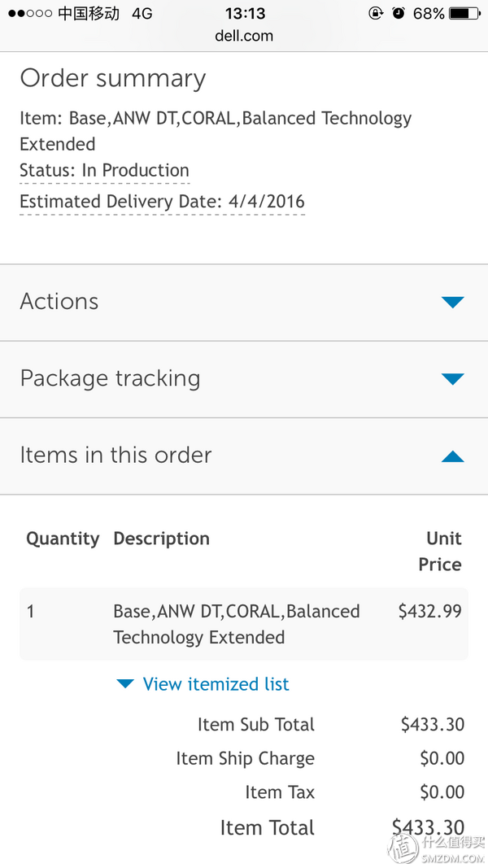The height and width of the screenshot is (868, 488).
Task: Tap the dell.com address bar
Action: point(244,36)
